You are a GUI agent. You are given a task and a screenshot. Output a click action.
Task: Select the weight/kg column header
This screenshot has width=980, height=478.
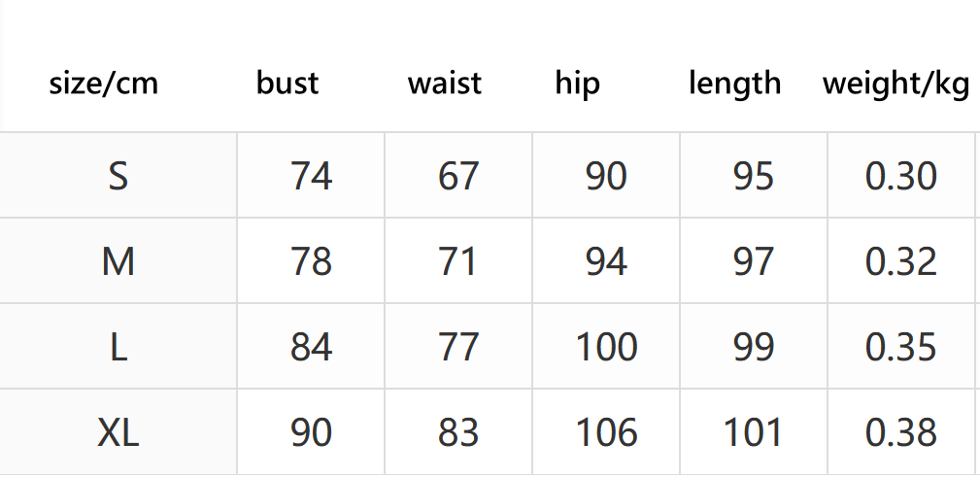pos(896,84)
